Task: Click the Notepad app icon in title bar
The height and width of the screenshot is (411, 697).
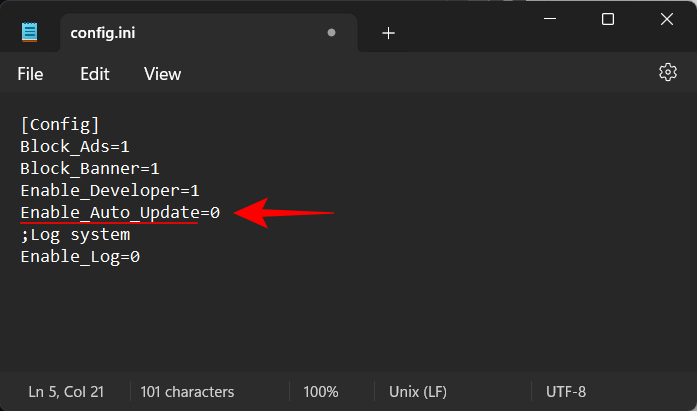Action: [x=30, y=32]
